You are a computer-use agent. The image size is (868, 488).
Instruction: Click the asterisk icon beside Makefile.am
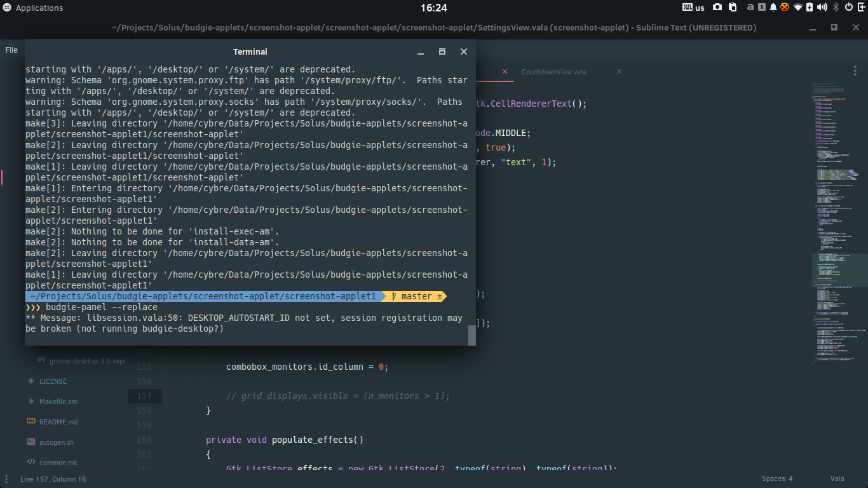(x=31, y=402)
